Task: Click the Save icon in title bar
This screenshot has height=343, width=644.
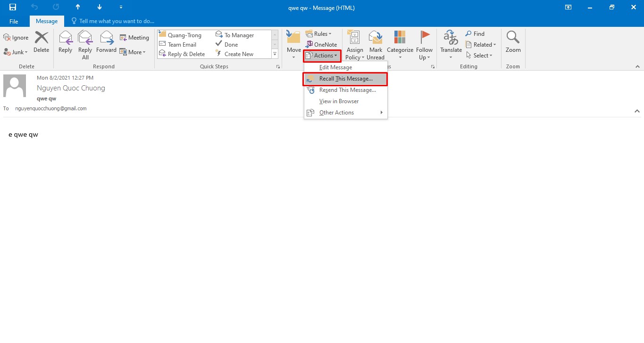Action: (x=13, y=7)
